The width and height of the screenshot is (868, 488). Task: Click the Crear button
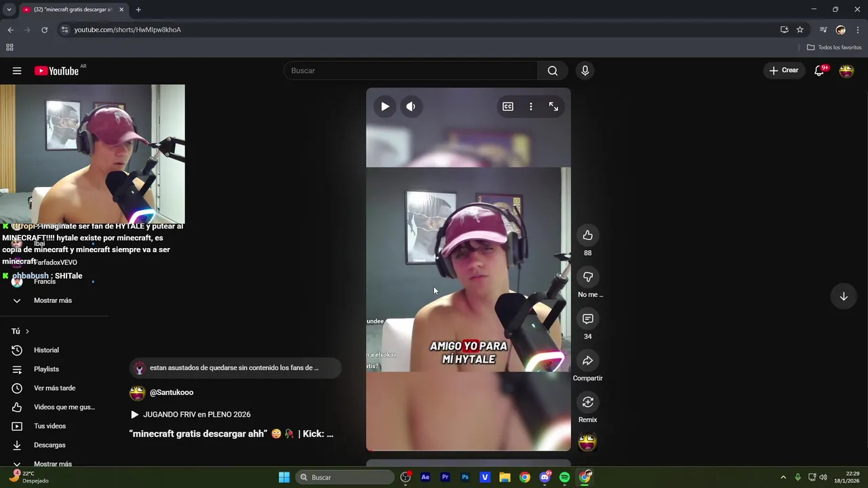click(x=783, y=70)
